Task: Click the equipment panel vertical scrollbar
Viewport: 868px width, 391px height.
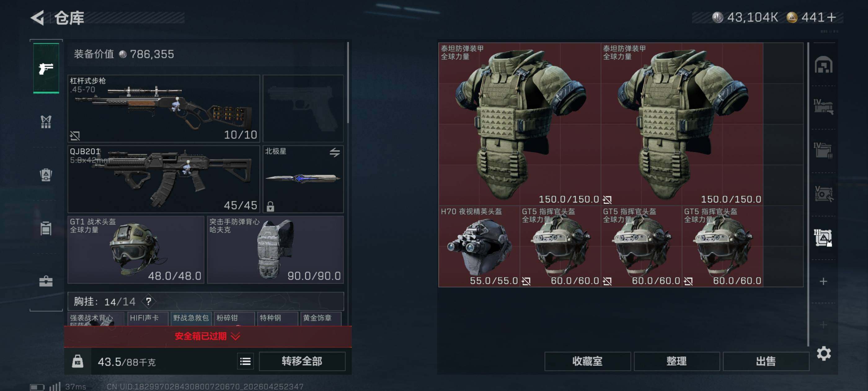Action: [348, 83]
